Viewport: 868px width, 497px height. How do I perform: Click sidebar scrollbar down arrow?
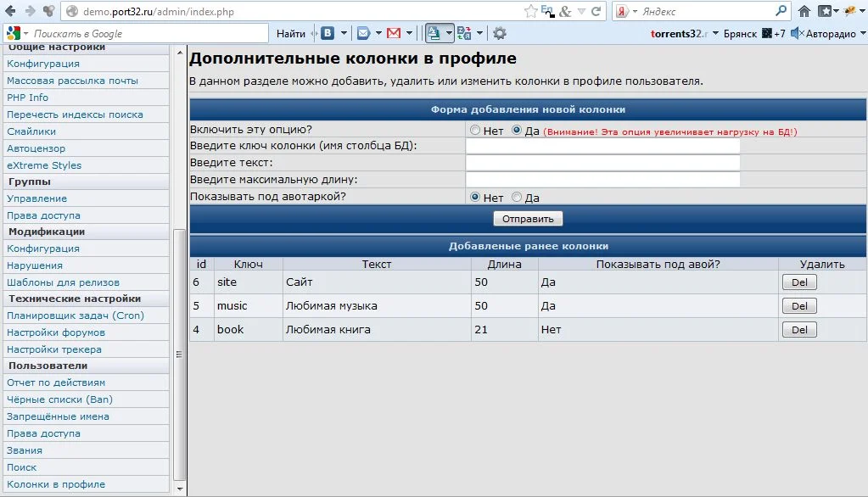[179, 489]
